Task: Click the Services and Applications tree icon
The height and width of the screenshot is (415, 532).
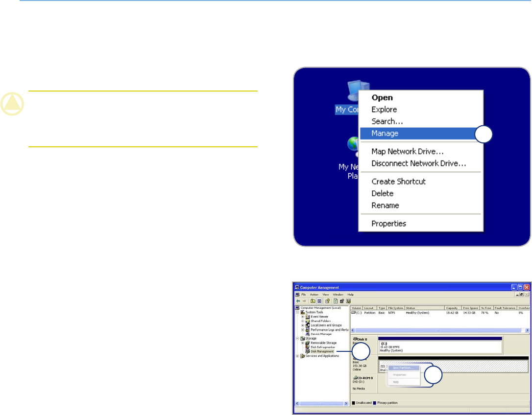Action: [303, 356]
